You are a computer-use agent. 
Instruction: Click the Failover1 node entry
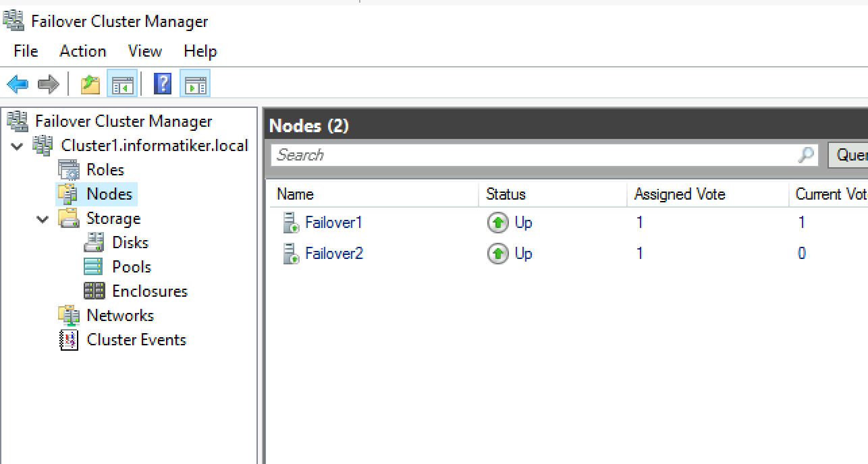click(333, 223)
